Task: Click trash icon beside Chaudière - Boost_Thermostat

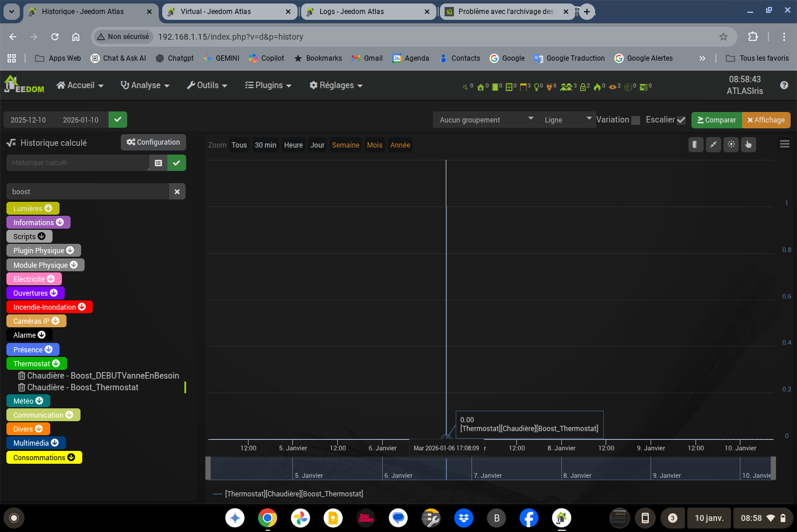Action: (x=22, y=387)
